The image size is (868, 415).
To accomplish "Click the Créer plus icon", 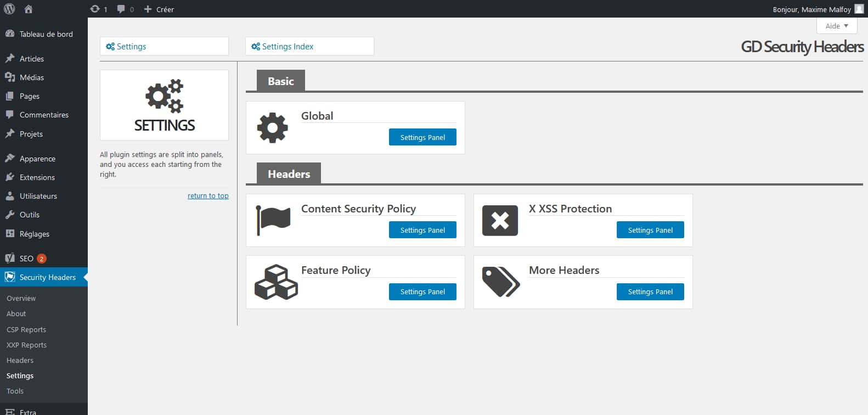I will tap(148, 9).
